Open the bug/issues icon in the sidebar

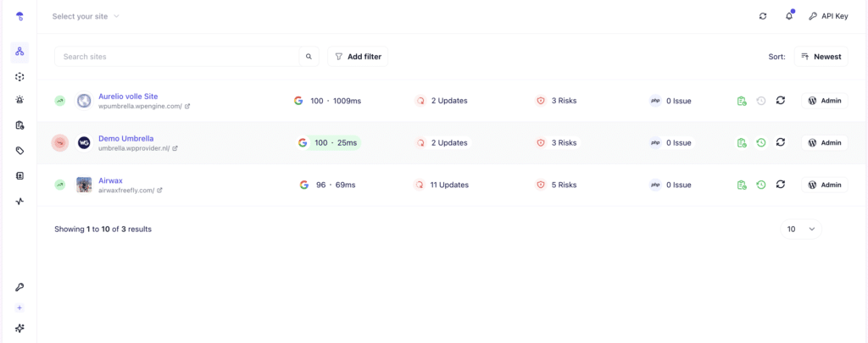click(19, 100)
